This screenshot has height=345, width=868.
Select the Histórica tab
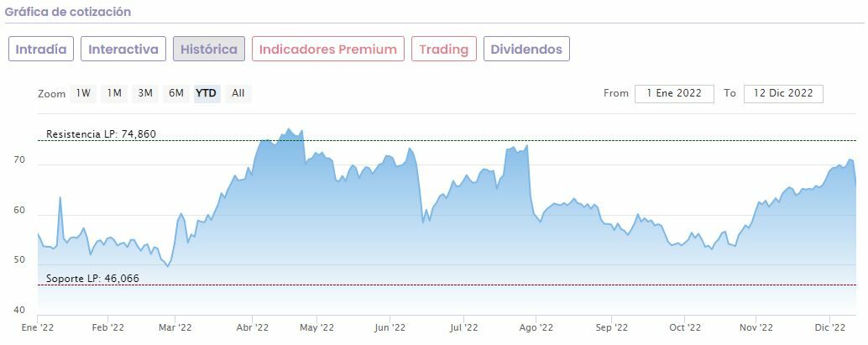[x=209, y=50]
